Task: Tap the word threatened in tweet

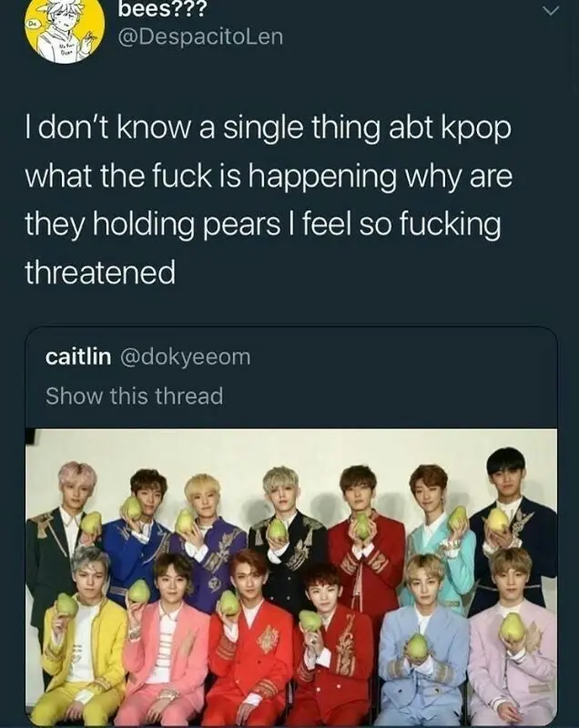Action: click(x=100, y=272)
